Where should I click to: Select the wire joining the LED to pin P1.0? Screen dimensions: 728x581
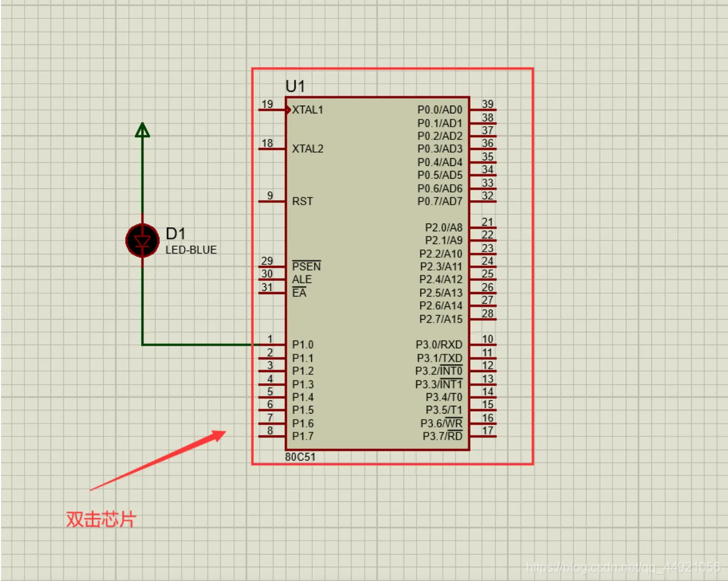click(x=200, y=345)
